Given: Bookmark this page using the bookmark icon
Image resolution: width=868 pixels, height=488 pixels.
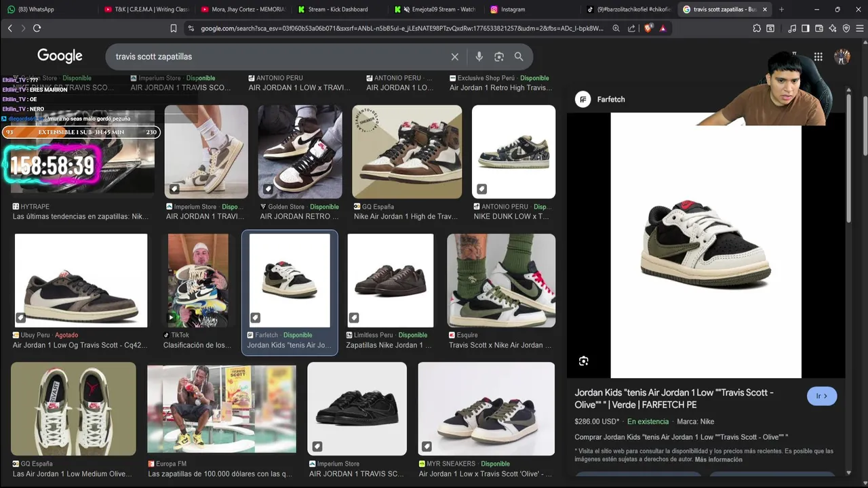Looking at the screenshot, I should click(x=174, y=28).
